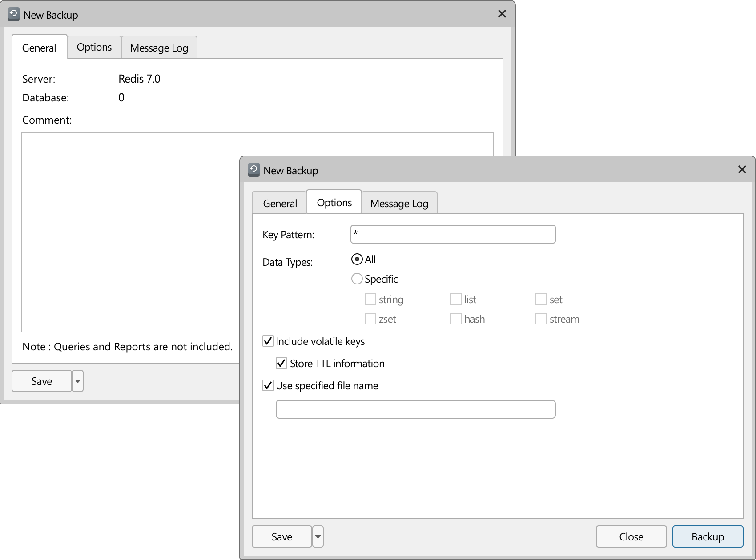Viewport: 756px width, 560px height.
Task: Tick the stream checkbox
Action: pos(541,319)
